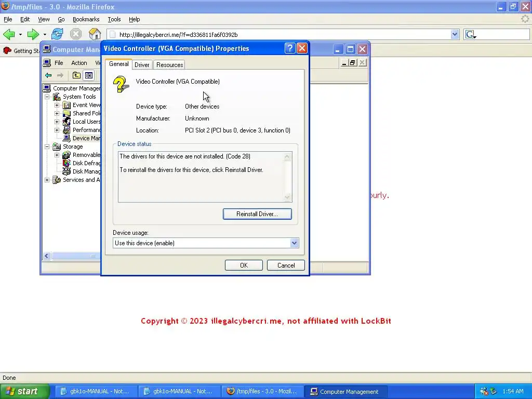Open Computer Management File menu
Screen dimensions: 532x399
point(59,63)
